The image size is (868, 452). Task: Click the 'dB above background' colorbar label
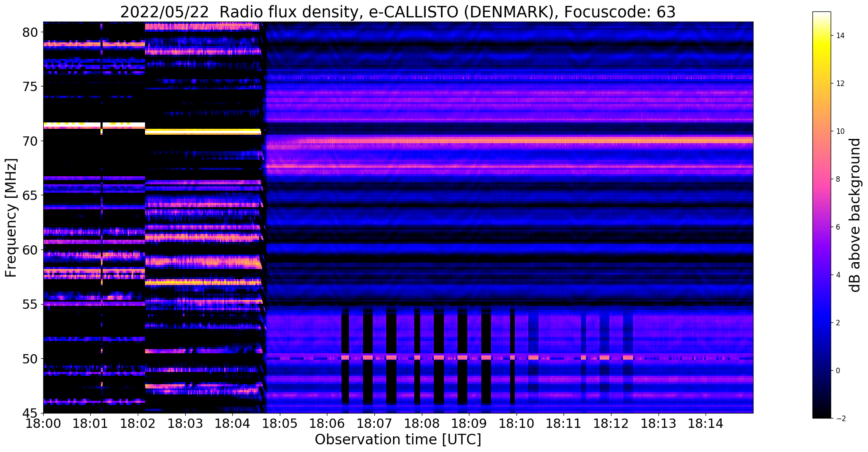[855, 215]
